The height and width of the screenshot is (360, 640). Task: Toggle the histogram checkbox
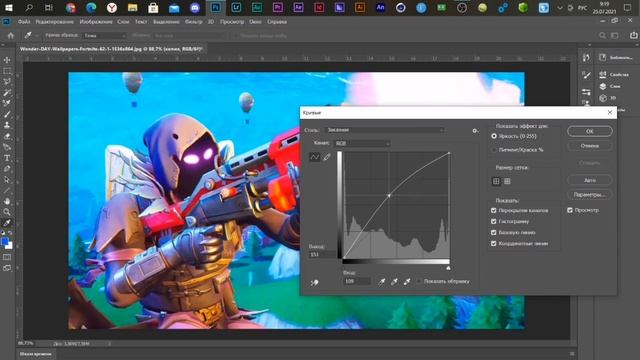click(493, 221)
